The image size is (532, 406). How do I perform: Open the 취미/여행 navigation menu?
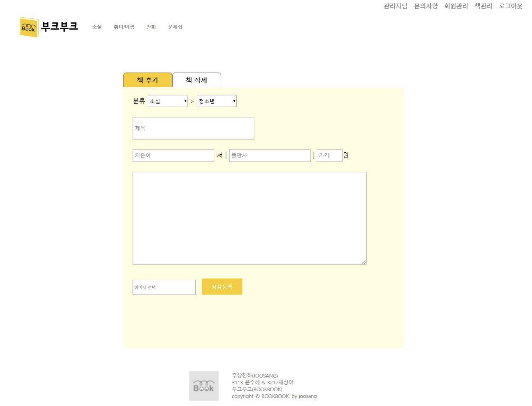123,27
